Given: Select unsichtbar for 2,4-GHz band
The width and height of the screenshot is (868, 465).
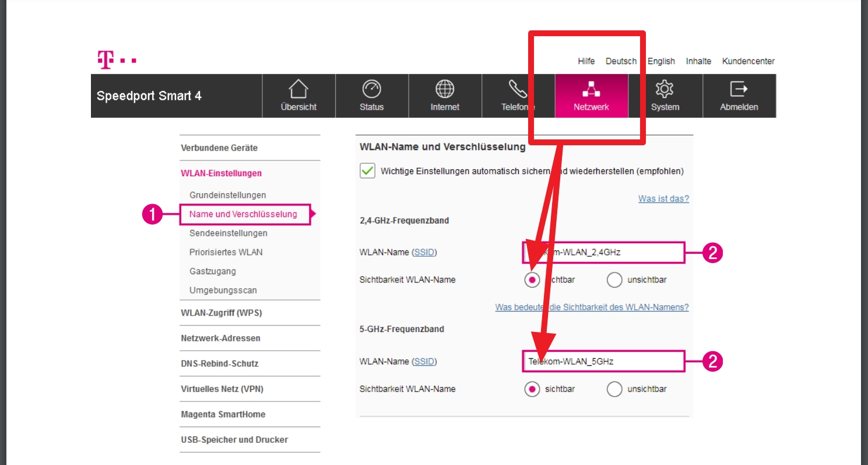Looking at the screenshot, I should point(614,280).
